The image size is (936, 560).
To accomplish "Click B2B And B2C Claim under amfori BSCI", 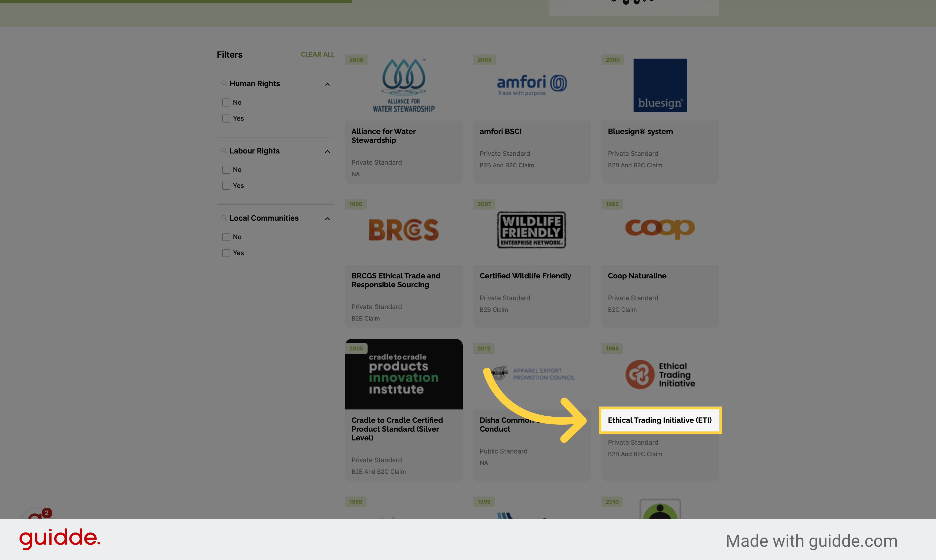I will [x=506, y=165].
